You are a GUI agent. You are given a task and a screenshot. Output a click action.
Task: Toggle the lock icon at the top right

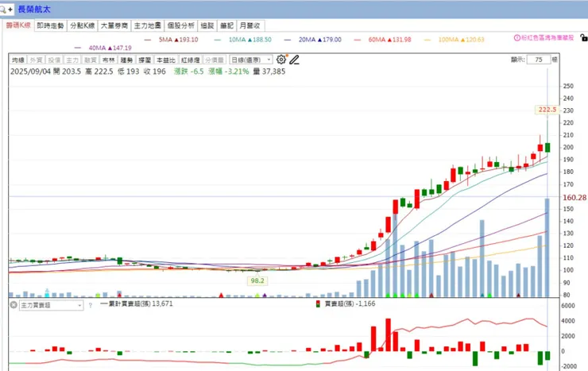tap(583, 37)
